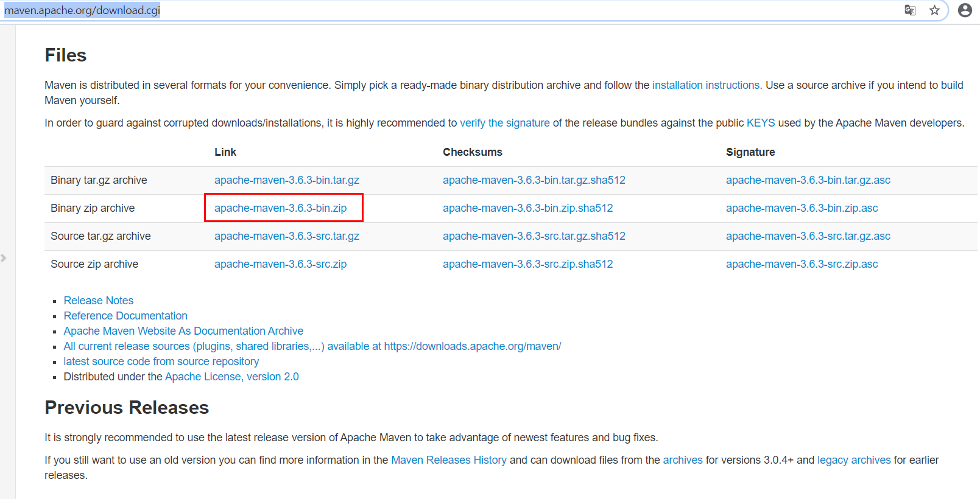Open the Release Notes link
Viewport: 980px width, 499px height.
point(99,301)
